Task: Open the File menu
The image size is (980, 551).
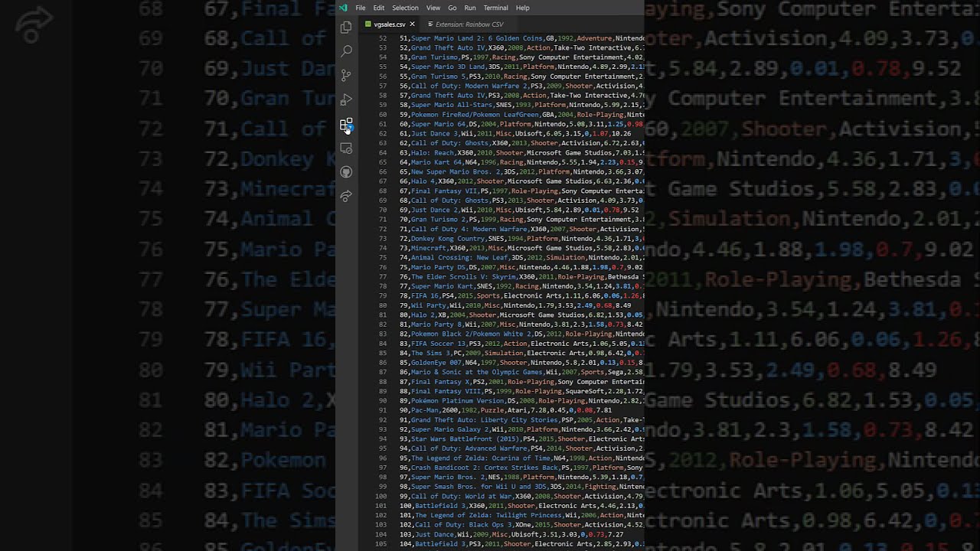Action: 360,8
